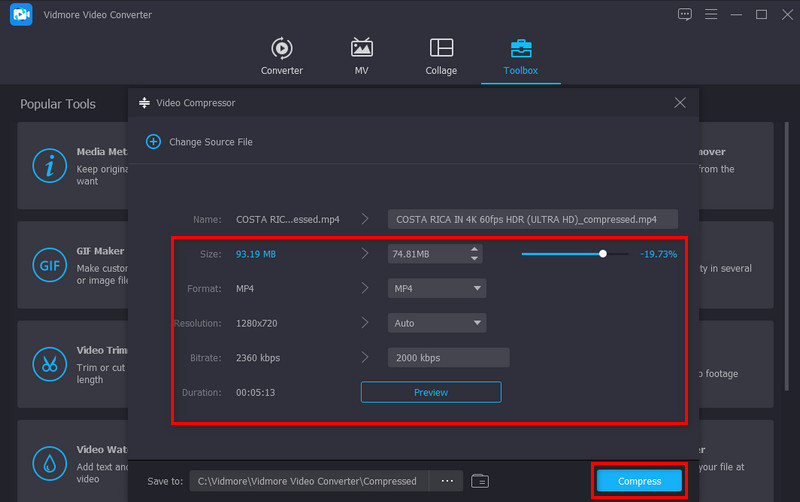The image size is (800, 502).
Task: Switch to the MV tab
Action: [362, 48]
